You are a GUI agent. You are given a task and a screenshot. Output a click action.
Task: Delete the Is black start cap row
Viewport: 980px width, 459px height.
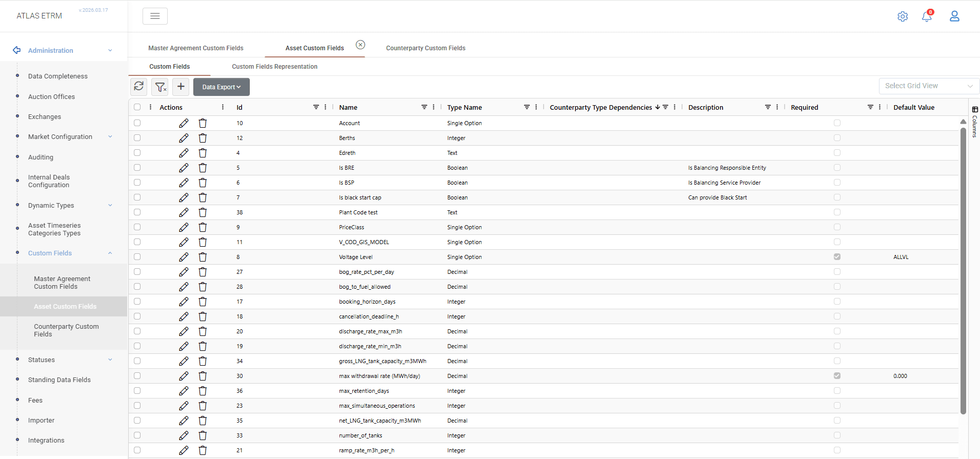pos(203,197)
